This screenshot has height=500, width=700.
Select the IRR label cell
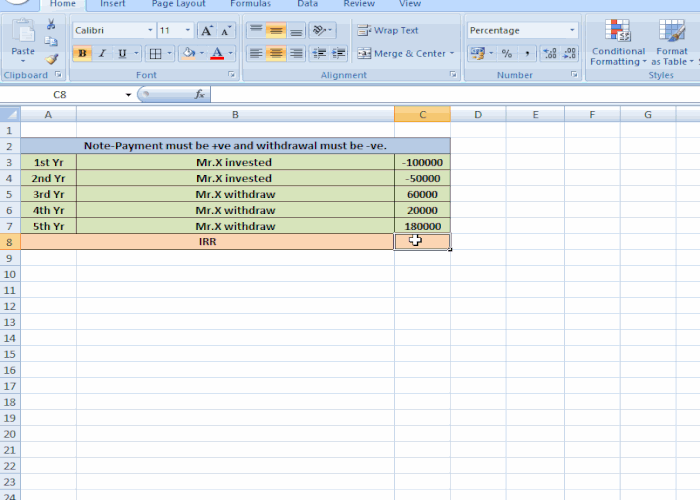point(208,242)
